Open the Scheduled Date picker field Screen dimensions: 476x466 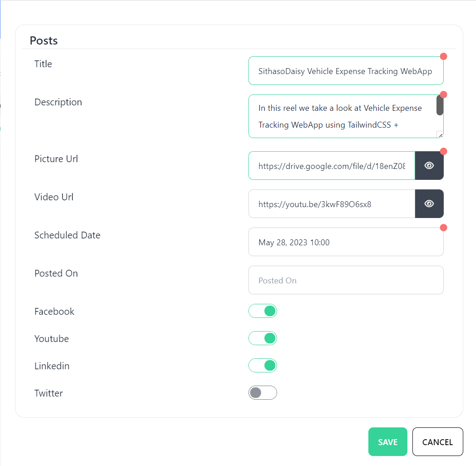[x=346, y=243]
